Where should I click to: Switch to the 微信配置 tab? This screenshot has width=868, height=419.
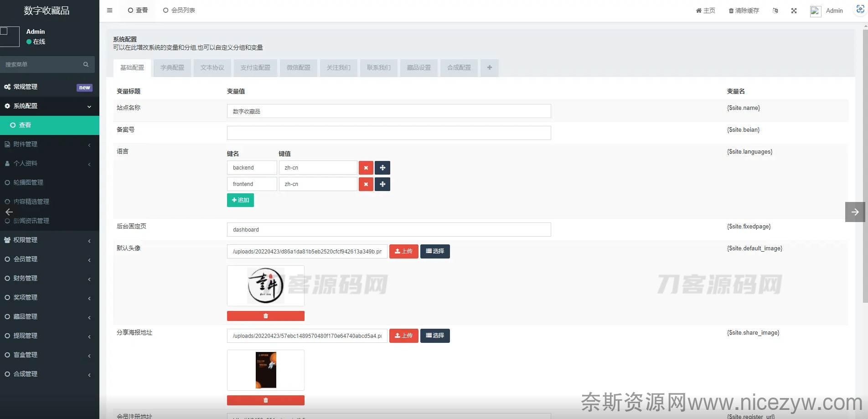(298, 67)
